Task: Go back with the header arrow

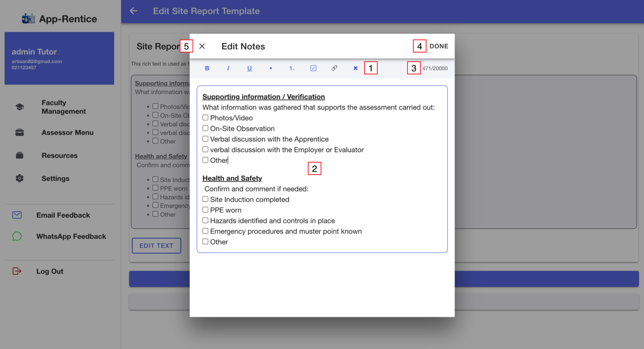Action: click(134, 11)
